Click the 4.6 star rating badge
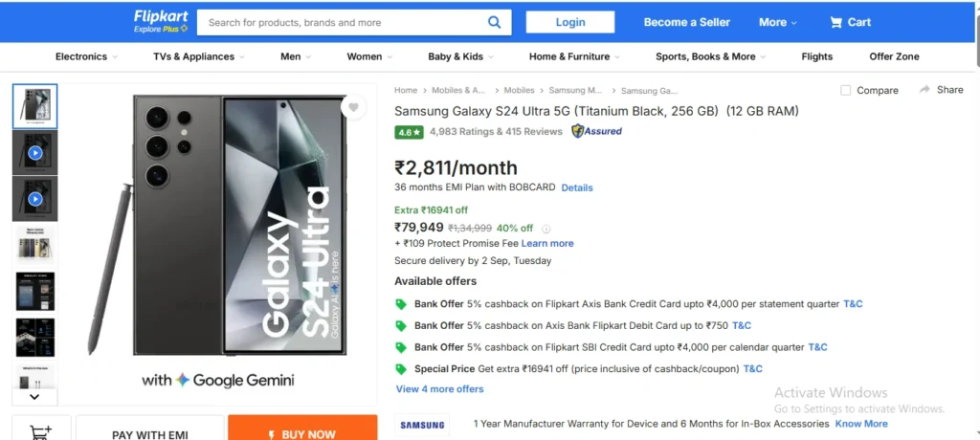 (409, 132)
